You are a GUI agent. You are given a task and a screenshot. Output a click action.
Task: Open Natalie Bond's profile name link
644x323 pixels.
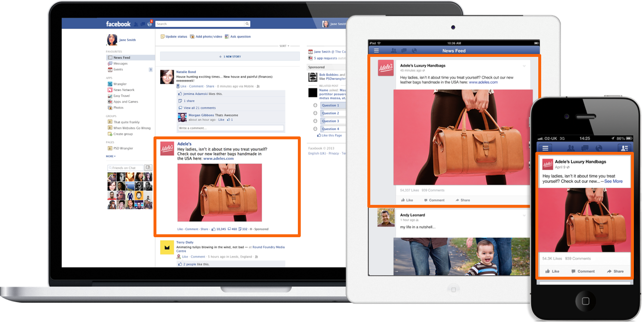tap(186, 72)
